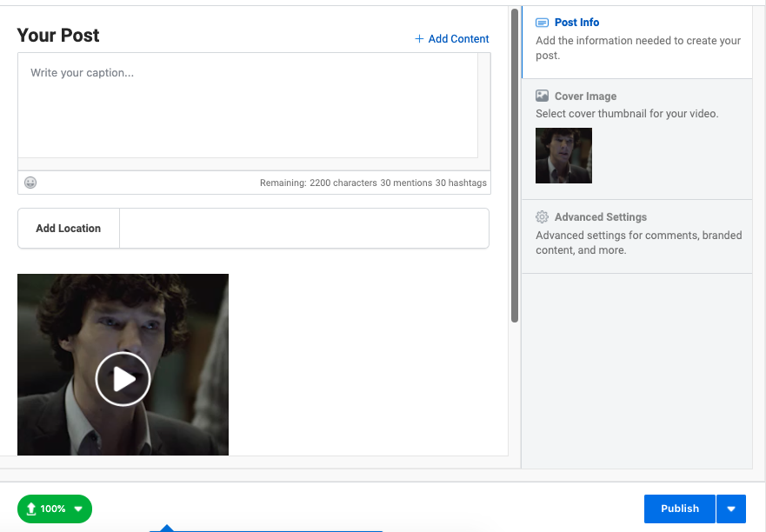Click the vertical scrollbar of the post editor
The width and height of the screenshot is (766, 532).
click(515, 166)
